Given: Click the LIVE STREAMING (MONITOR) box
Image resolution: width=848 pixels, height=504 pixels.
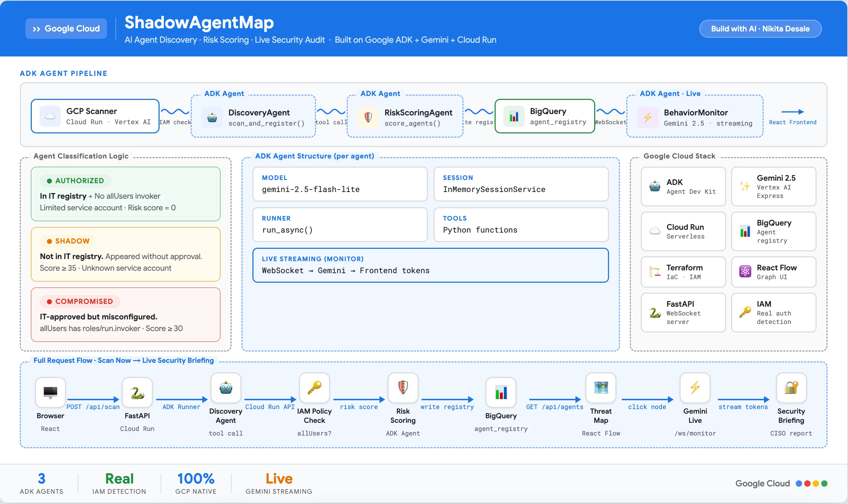Looking at the screenshot, I should click(430, 265).
